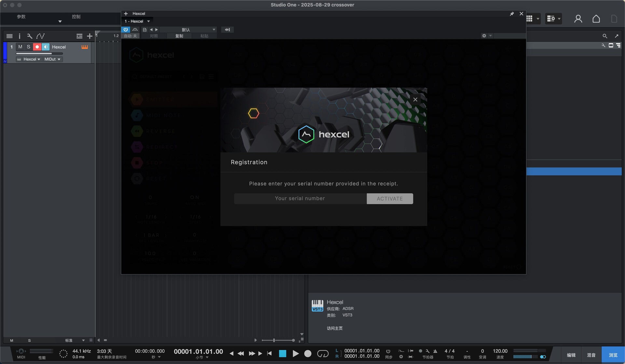Toggle plugin power bypass button

click(x=126, y=30)
